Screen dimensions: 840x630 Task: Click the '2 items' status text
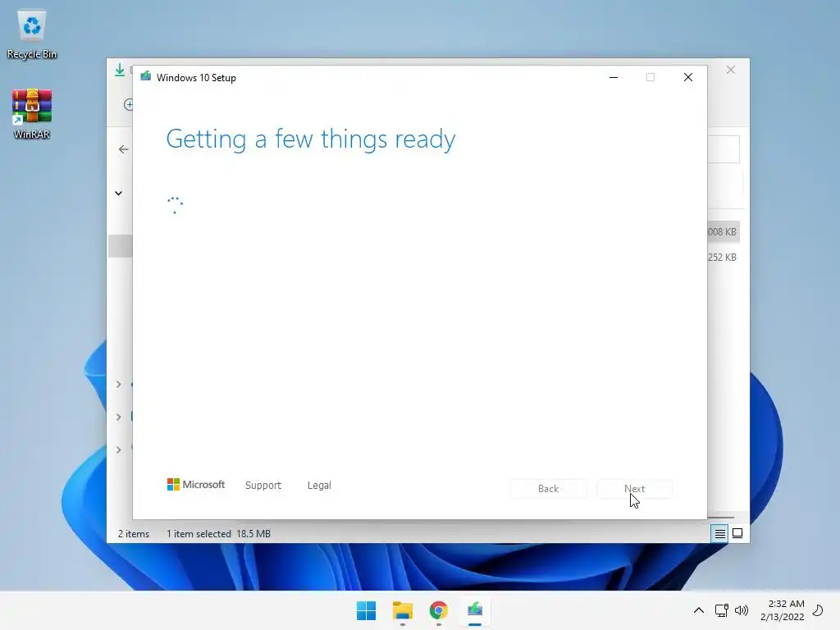[x=134, y=533]
